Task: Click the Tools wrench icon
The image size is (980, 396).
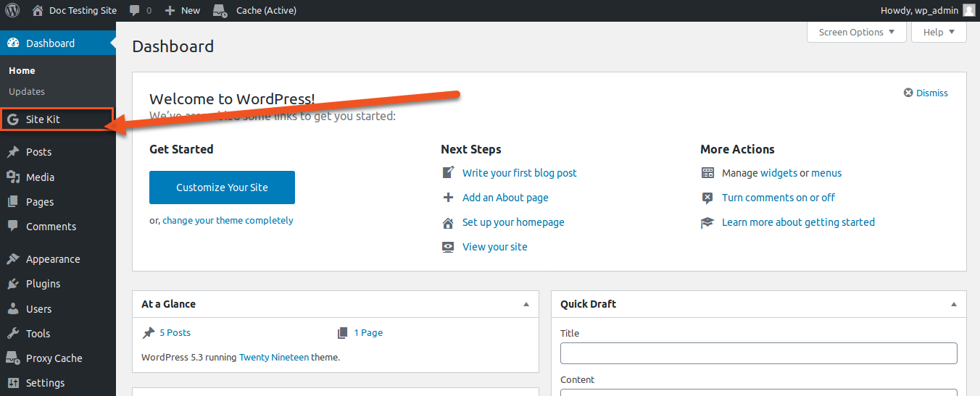Action: pyautogui.click(x=13, y=334)
